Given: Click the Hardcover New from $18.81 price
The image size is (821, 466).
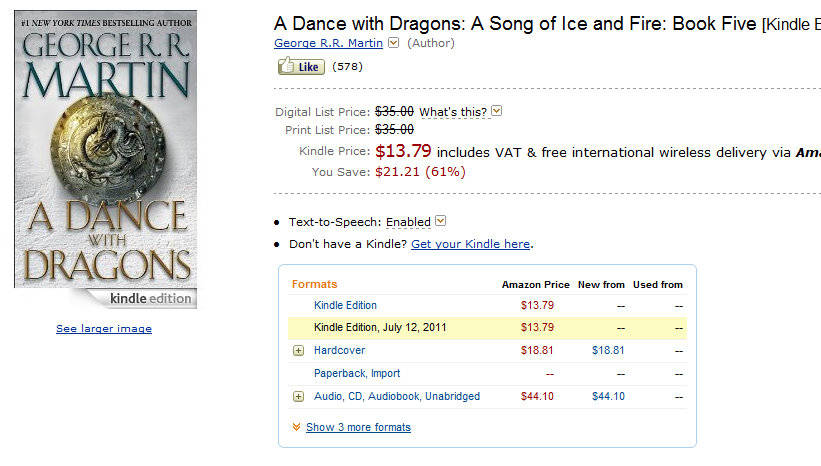Looking at the screenshot, I should (x=608, y=350).
